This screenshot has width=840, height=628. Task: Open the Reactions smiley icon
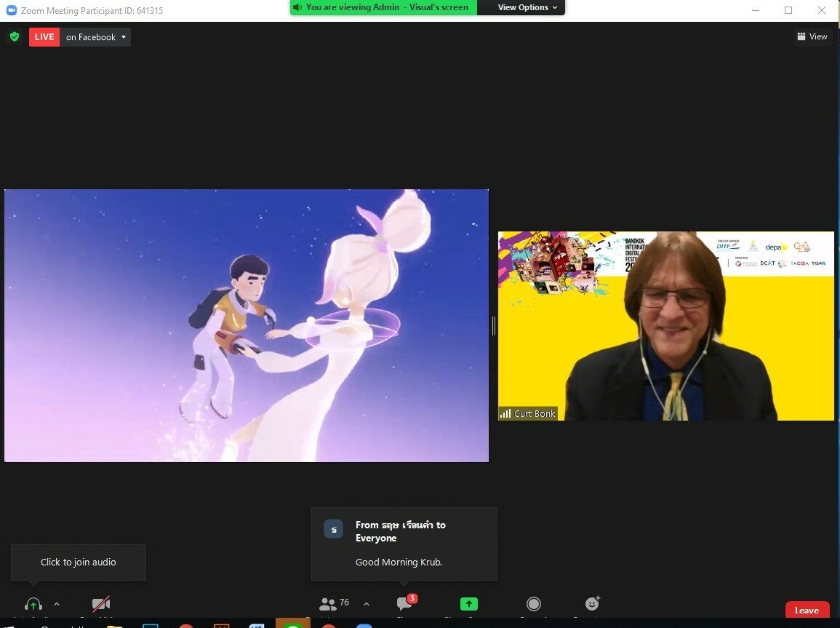[593, 603]
